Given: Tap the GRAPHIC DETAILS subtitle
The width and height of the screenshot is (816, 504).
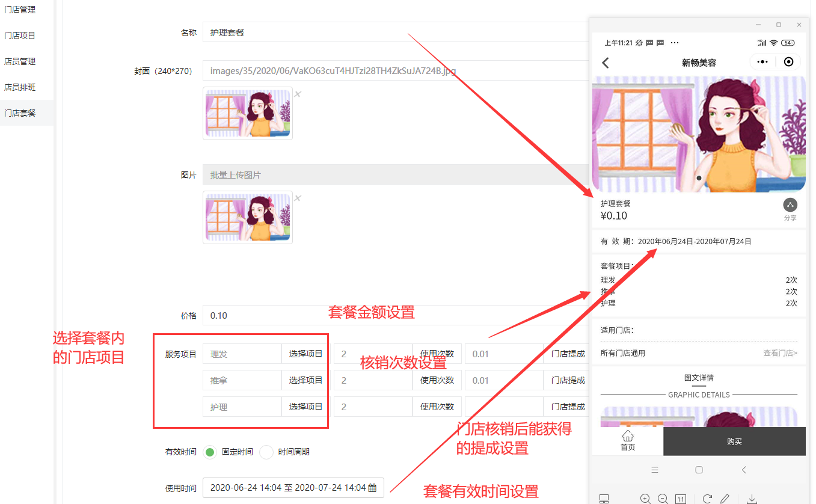Looking at the screenshot, I should tap(699, 395).
